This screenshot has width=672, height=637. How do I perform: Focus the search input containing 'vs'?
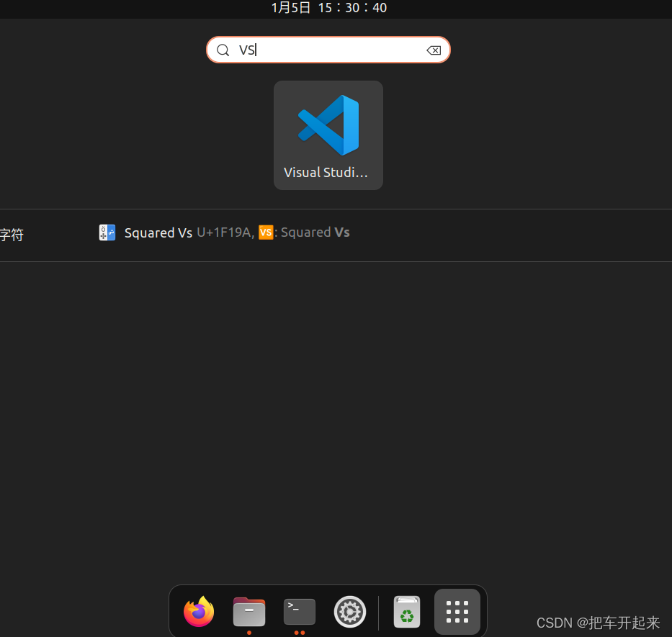tap(328, 50)
